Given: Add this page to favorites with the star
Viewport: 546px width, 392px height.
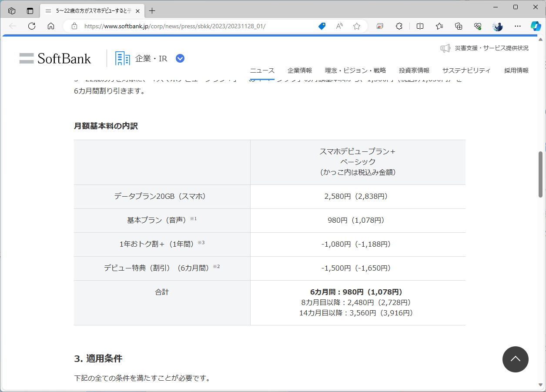Looking at the screenshot, I should [356, 26].
